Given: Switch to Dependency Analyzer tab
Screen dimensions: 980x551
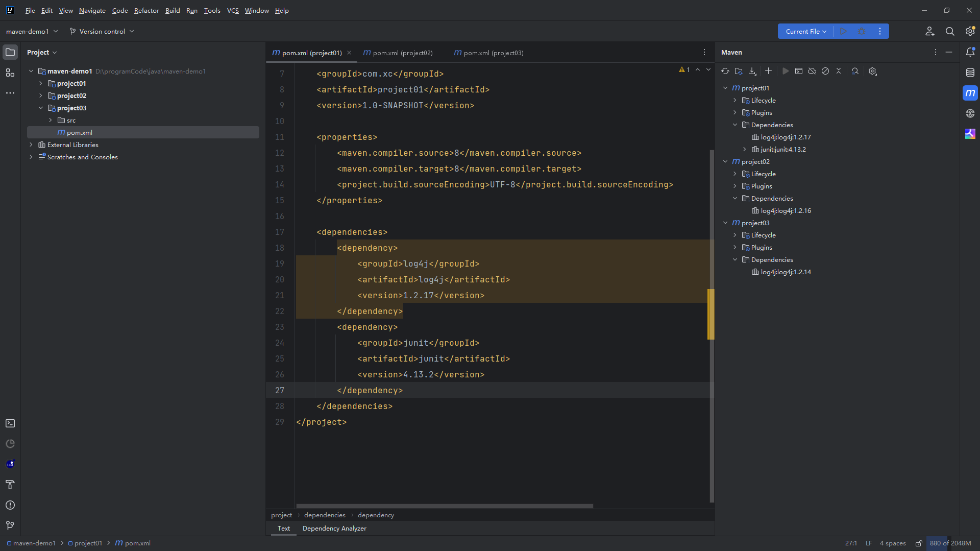Looking at the screenshot, I should coord(334,529).
